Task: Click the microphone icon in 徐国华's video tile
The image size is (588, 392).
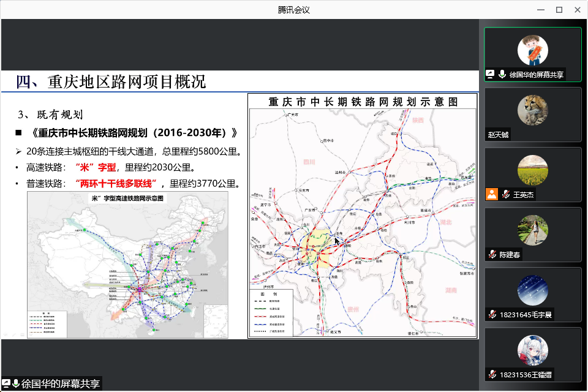Action: click(x=502, y=73)
